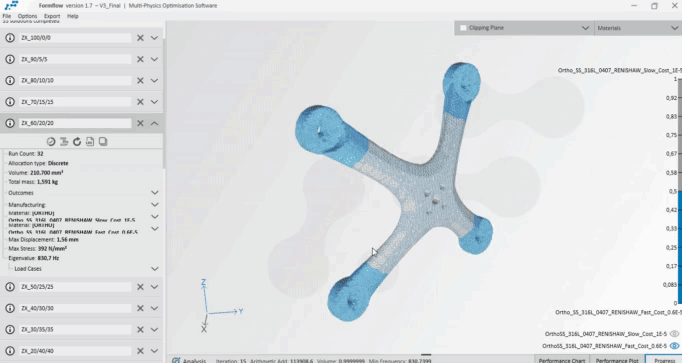Click info icon for ZX_80/10/10 solution

[x=10, y=80]
